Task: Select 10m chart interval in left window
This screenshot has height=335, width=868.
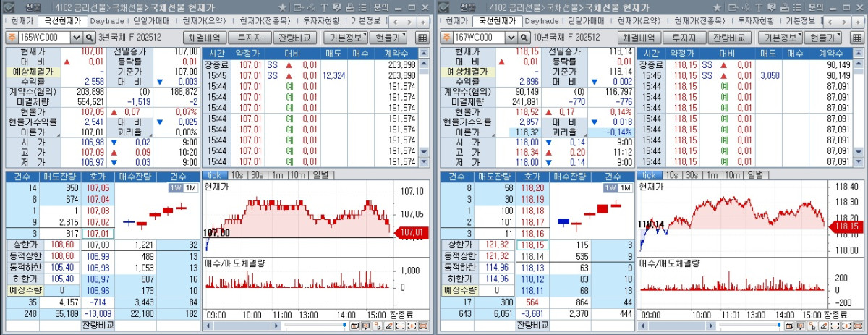Action: point(298,175)
